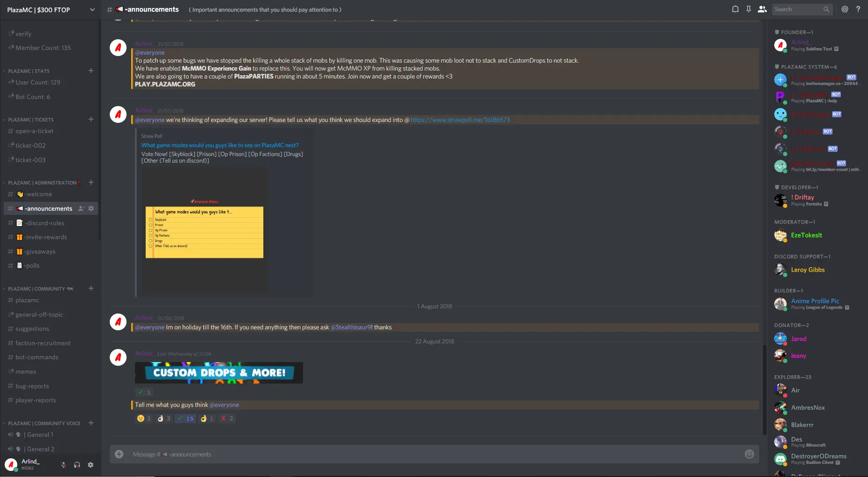This screenshot has height=477, width=868.
Task: Click the chat scrollbar thumb
Action: point(764,389)
